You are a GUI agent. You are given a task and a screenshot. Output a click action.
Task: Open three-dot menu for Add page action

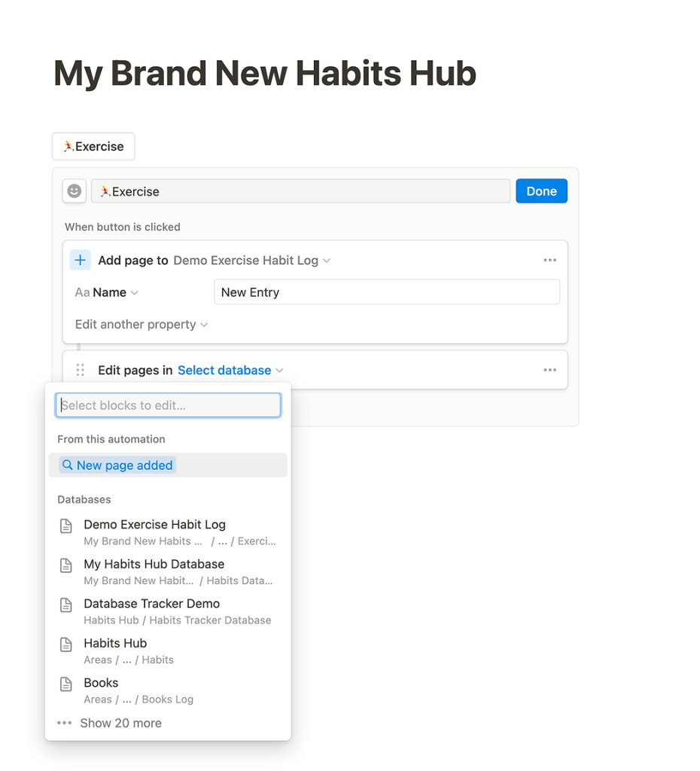(549, 260)
